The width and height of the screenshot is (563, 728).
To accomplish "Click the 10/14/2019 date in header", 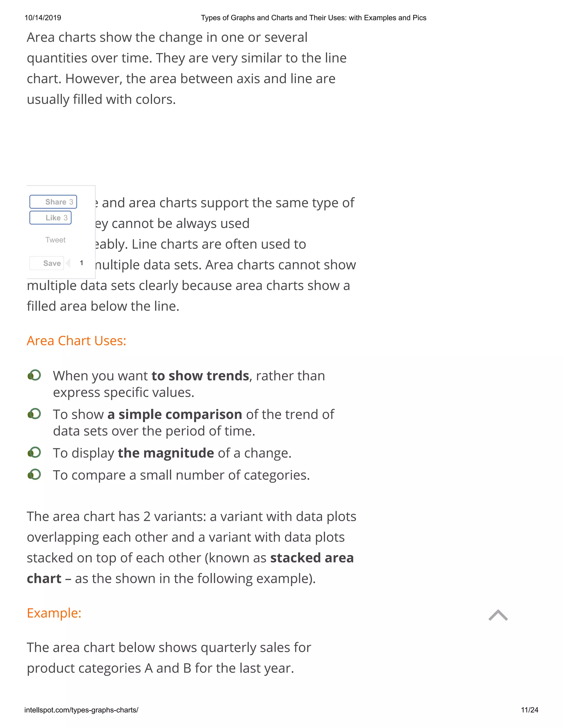I will tap(43, 18).
